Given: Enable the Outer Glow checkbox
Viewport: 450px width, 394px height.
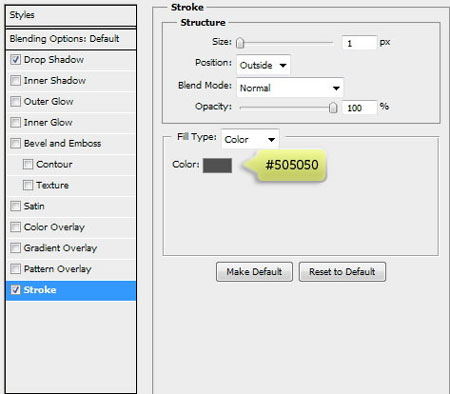Looking at the screenshot, I should coord(15,101).
